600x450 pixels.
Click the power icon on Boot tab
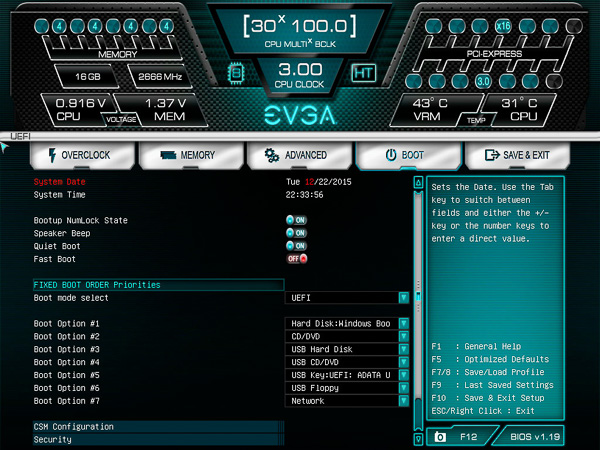pos(391,155)
